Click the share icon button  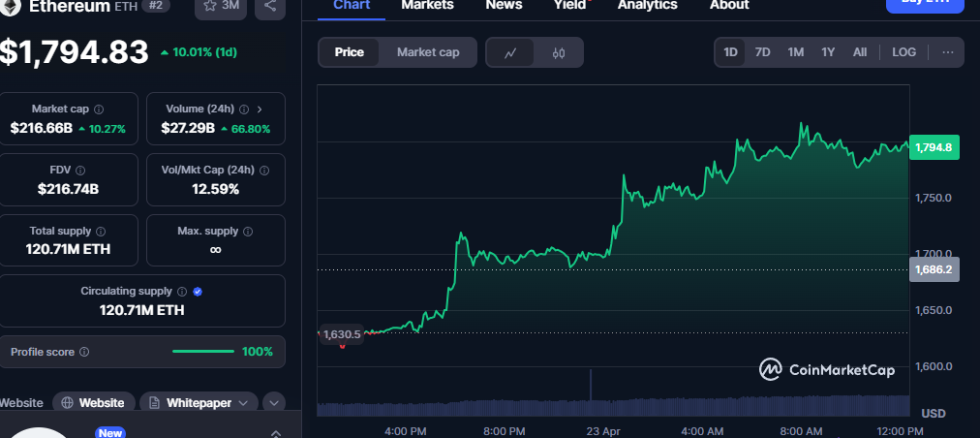(x=270, y=8)
